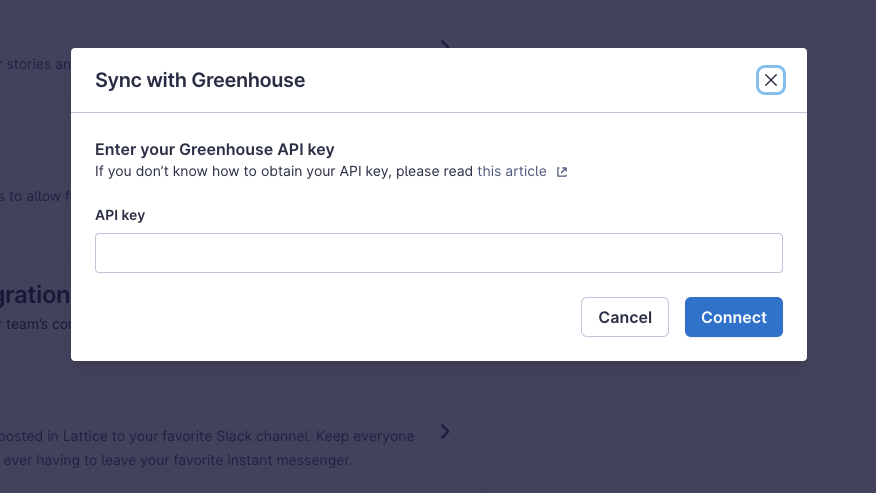Connect with the Greenhouse API key
This screenshot has width=876, height=493.
tap(734, 317)
